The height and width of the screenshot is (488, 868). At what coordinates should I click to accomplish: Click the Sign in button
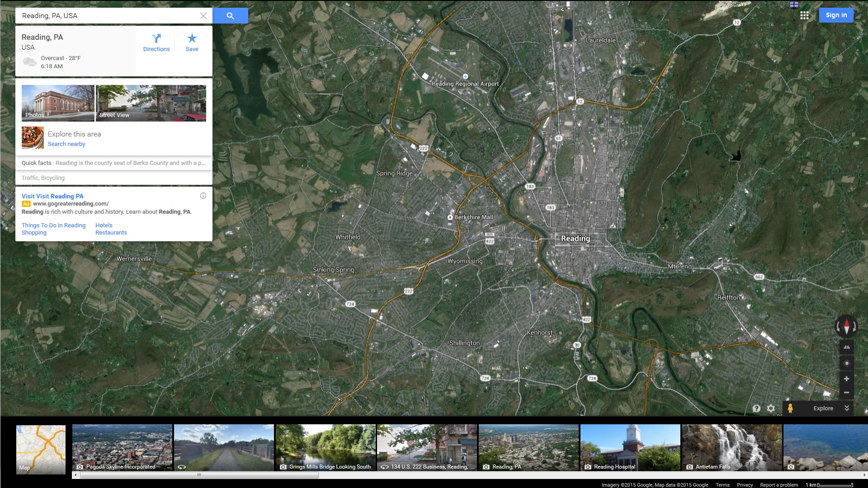point(836,15)
